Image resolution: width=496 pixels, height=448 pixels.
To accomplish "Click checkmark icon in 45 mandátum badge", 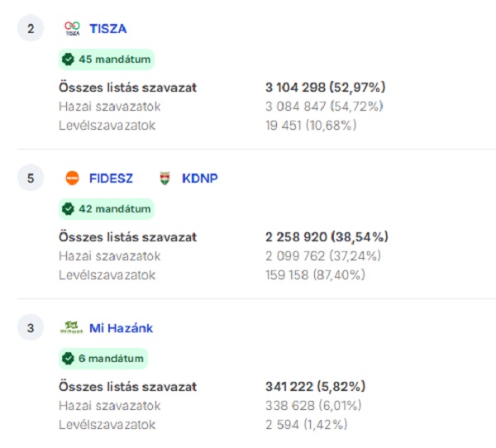I will (x=68, y=60).
